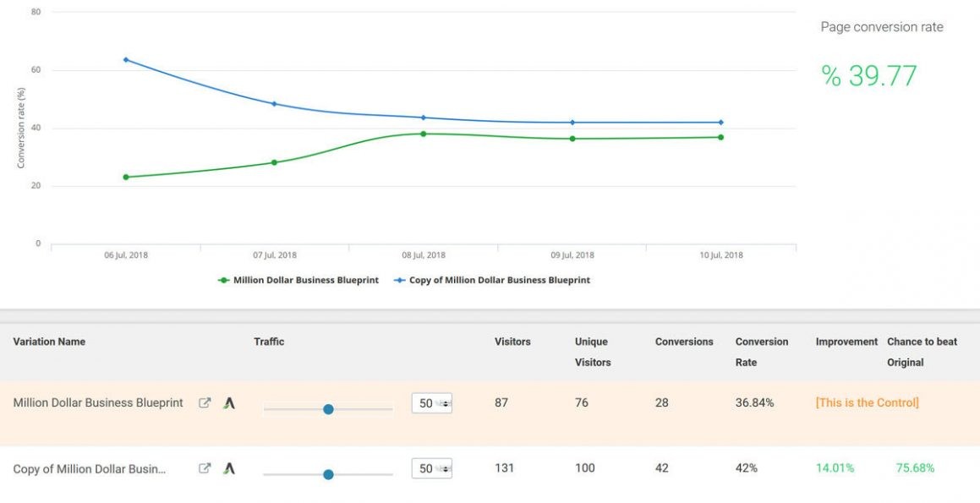Select green data point on 06 Jul, 2018

126,177
